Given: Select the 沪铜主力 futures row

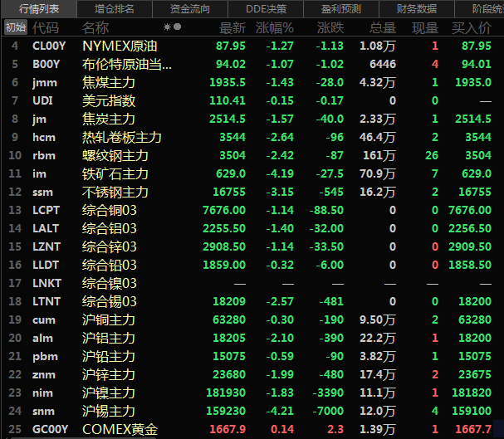Looking at the screenshot, I should (109, 319).
